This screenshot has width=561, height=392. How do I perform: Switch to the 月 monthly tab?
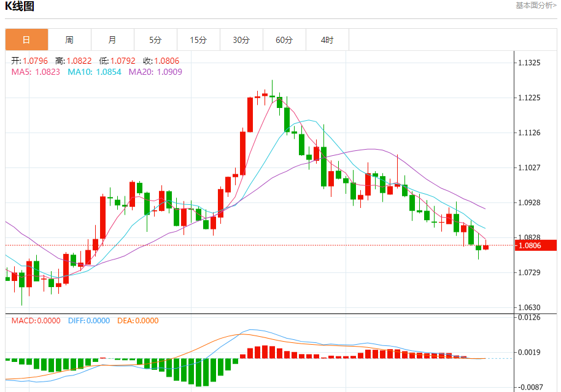[112, 40]
